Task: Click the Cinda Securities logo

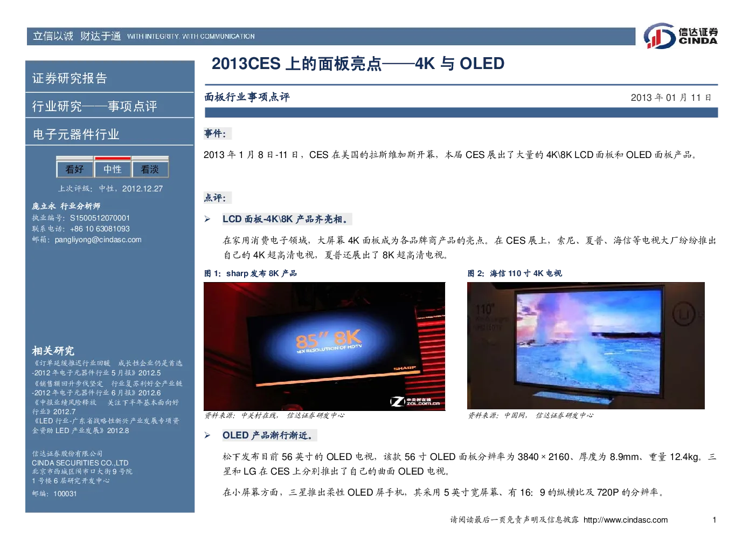Action: 681,36
